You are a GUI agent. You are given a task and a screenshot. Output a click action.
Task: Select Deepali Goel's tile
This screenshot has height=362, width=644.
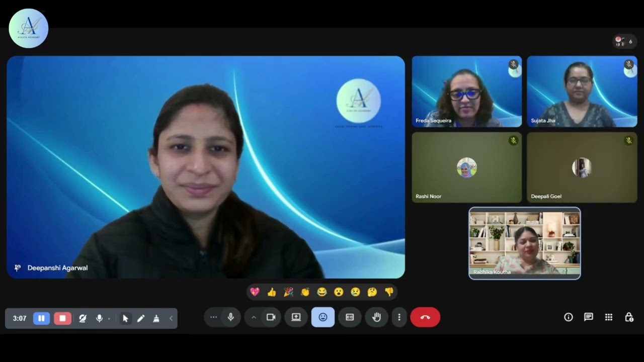(x=582, y=167)
